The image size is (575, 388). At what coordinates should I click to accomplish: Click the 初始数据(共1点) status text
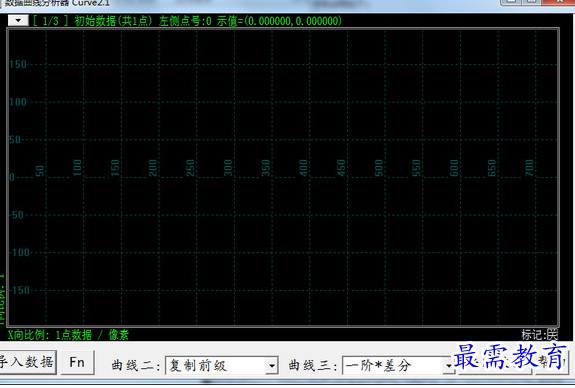coord(113,21)
